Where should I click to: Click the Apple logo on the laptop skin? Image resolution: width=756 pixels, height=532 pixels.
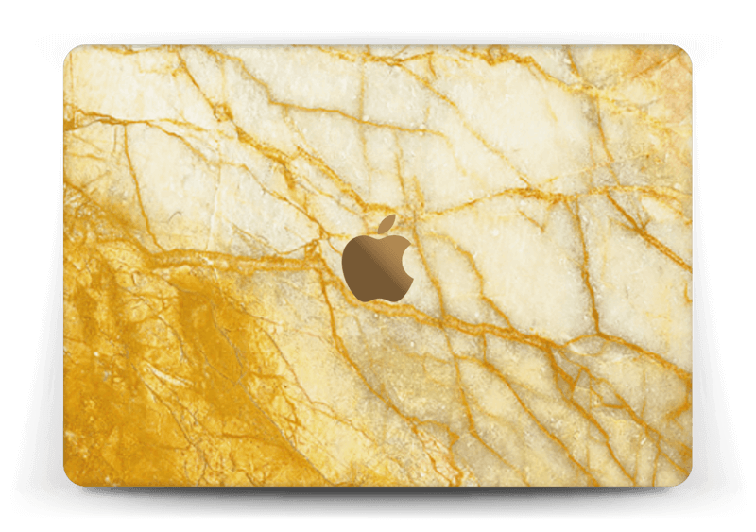[377, 260]
